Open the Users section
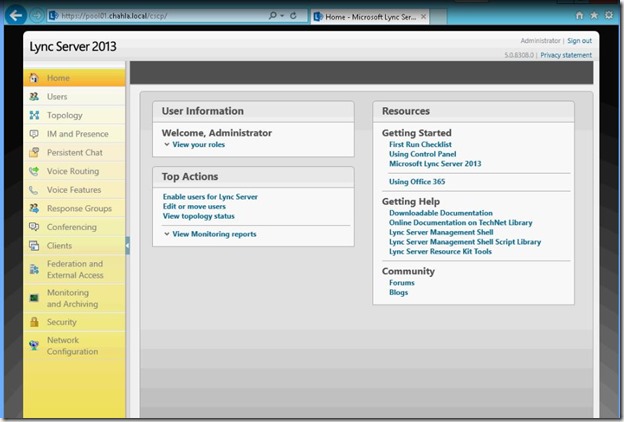The height and width of the screenshot is (422, 624). [x=74, y=96]
